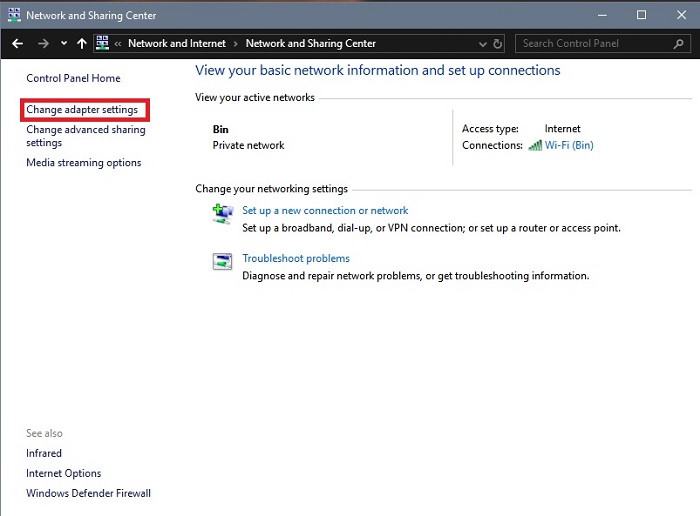Select Network and Sharing Center breadcrumb
The width and height of the screenshot is (700, 516).
pos(310,44)
